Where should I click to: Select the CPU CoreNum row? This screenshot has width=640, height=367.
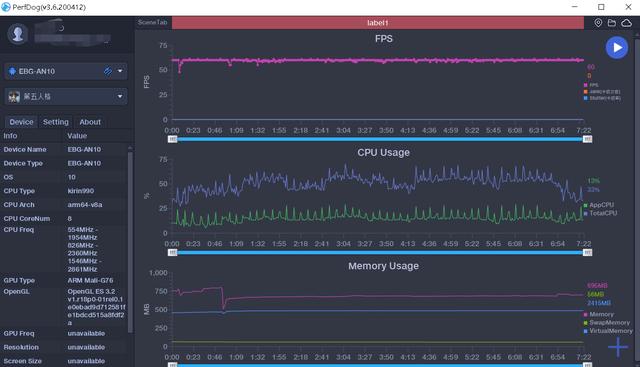[64, 218]
